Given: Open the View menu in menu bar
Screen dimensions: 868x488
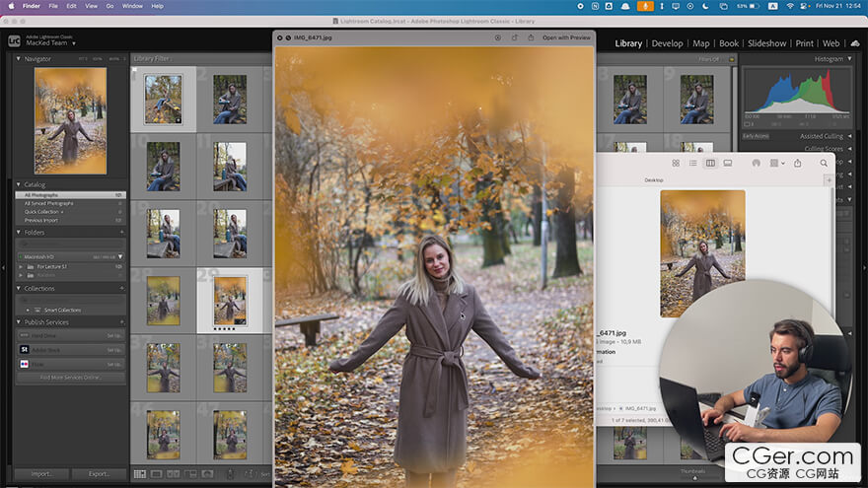Looking at the screenshot, I should 91,6.
